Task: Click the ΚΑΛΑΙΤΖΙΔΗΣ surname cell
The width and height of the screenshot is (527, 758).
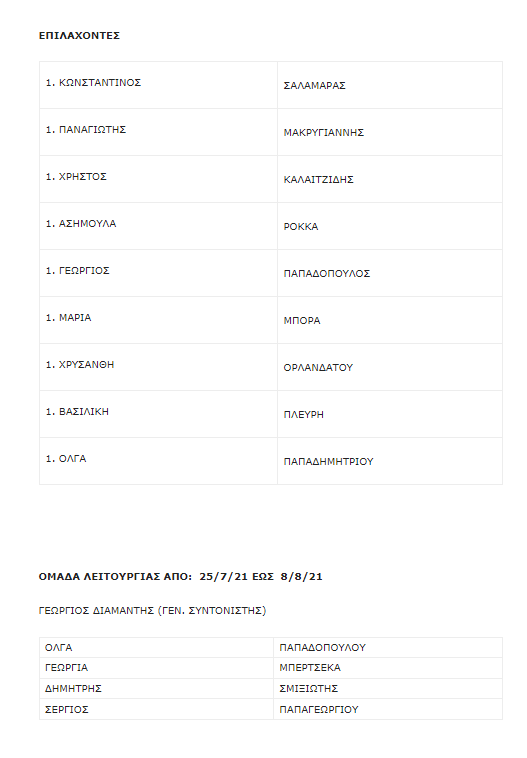Action: pos(390,179)
